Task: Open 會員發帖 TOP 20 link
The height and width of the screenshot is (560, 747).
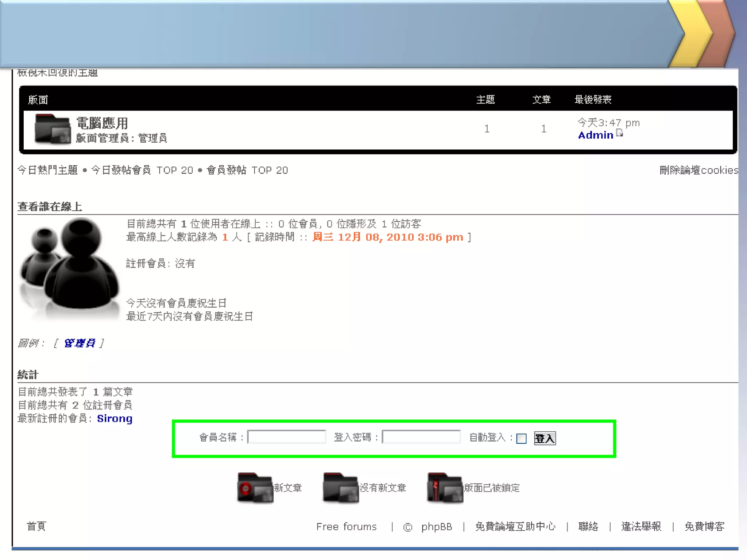Action: [x=247, y=170]
